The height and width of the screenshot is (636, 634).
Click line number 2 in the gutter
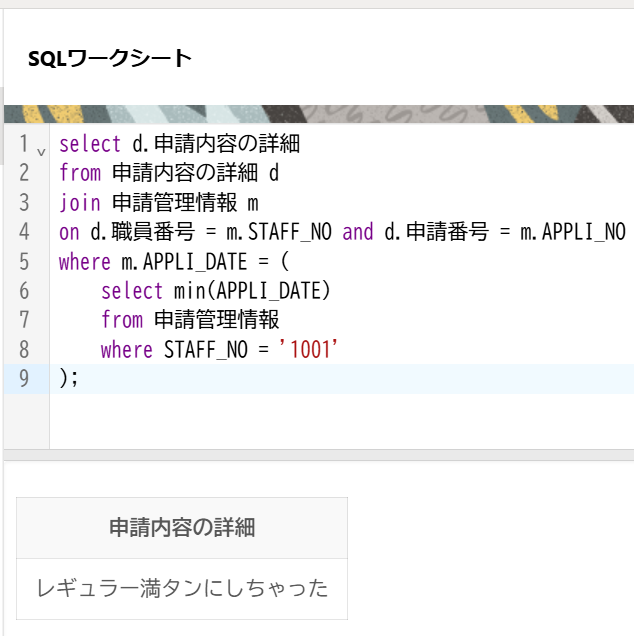24,173
